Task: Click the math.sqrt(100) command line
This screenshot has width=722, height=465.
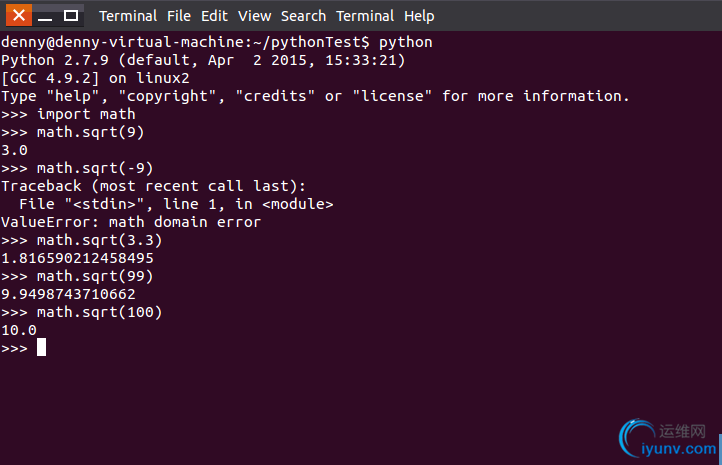Action: pyautogui.click(x=82, y=312)
